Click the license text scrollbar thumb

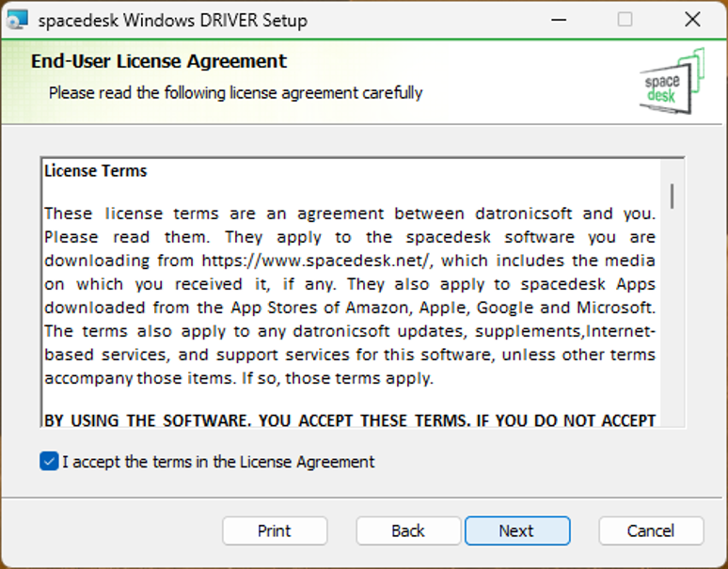(x=672, y=197)
